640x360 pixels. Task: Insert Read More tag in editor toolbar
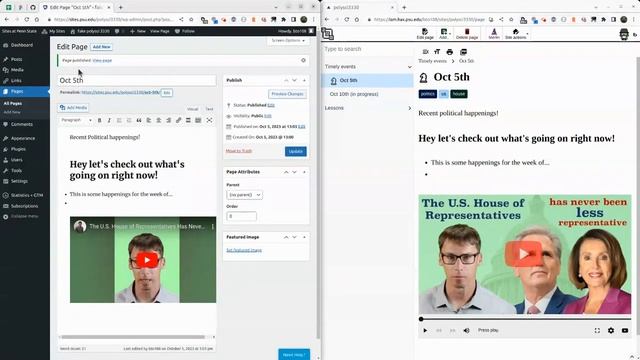click(188, 120)
